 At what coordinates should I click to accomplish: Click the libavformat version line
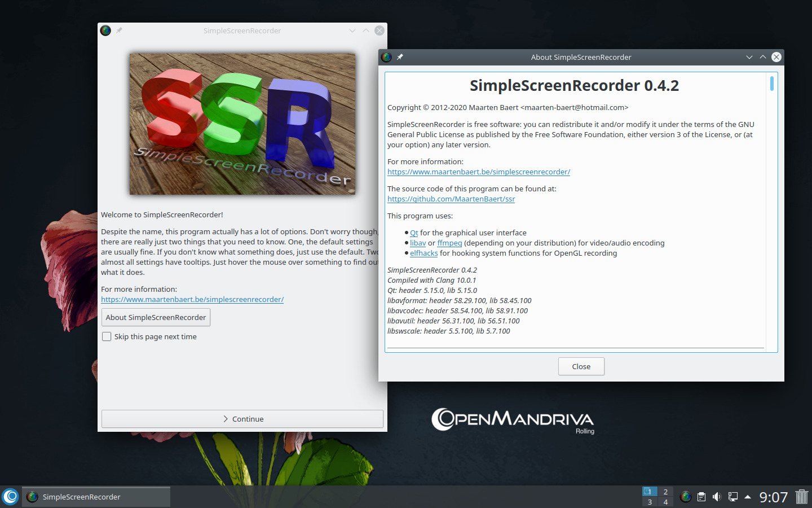(x=460, y=300)
